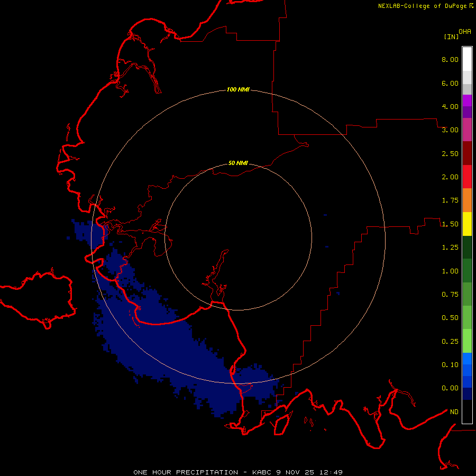The image size is (476, 476).
Task: Click the 1.50 scale label
Action: pos(450,224)
